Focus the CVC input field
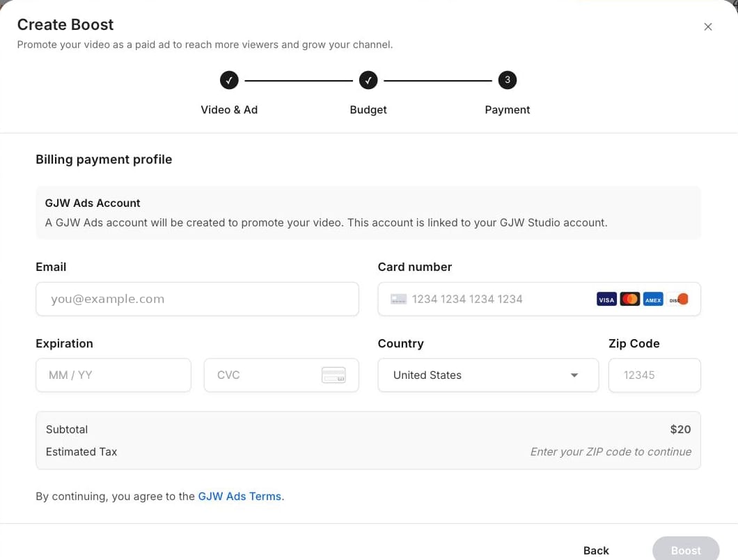This screenshot has height=560, width=738. pyautogui.click(x=281, y=375)
